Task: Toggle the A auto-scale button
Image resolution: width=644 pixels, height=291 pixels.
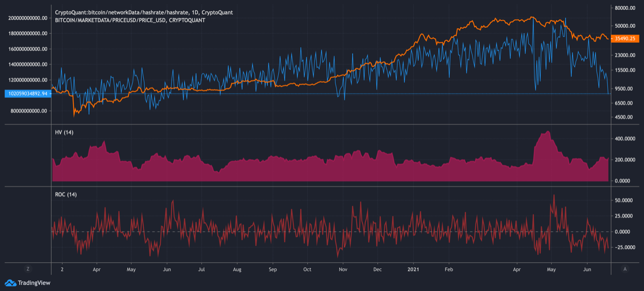Action: [x=624, y=269]
